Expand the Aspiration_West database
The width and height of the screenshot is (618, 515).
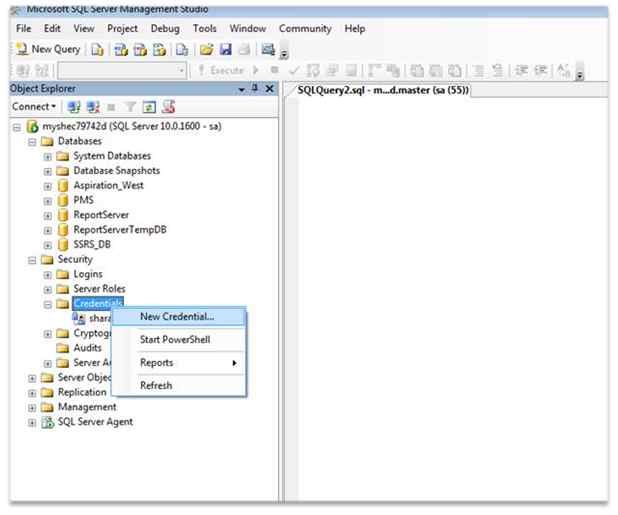coord(47,186)
